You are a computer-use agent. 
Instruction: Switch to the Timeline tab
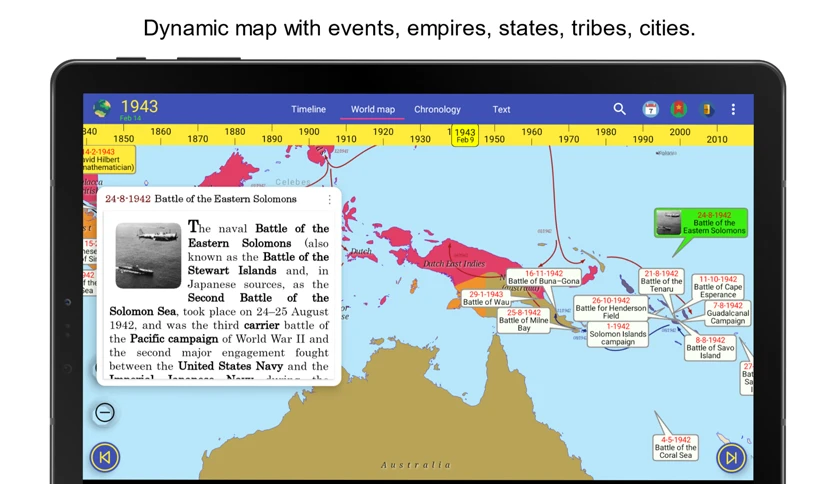click(308, 109)
